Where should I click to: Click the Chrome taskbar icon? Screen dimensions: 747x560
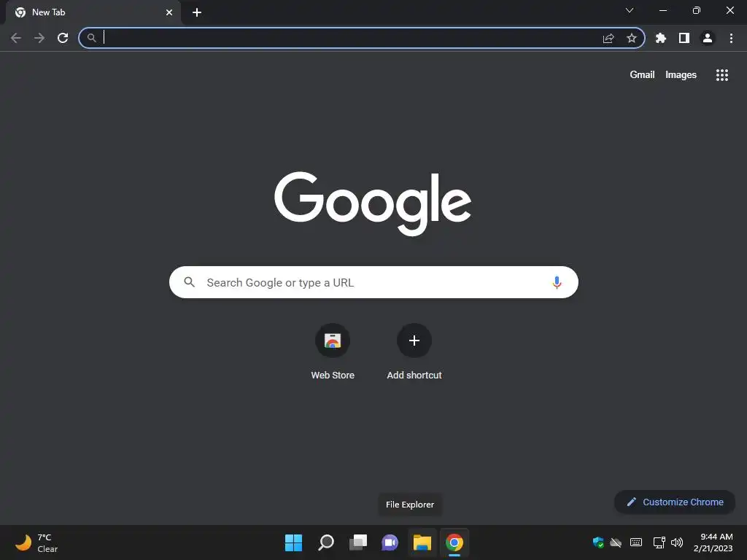454,542
